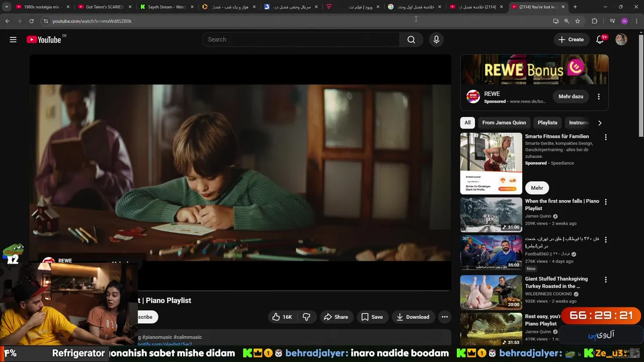Open the notifications bell
The width and height of the screenshot is (644, 362).
point(600,40)
